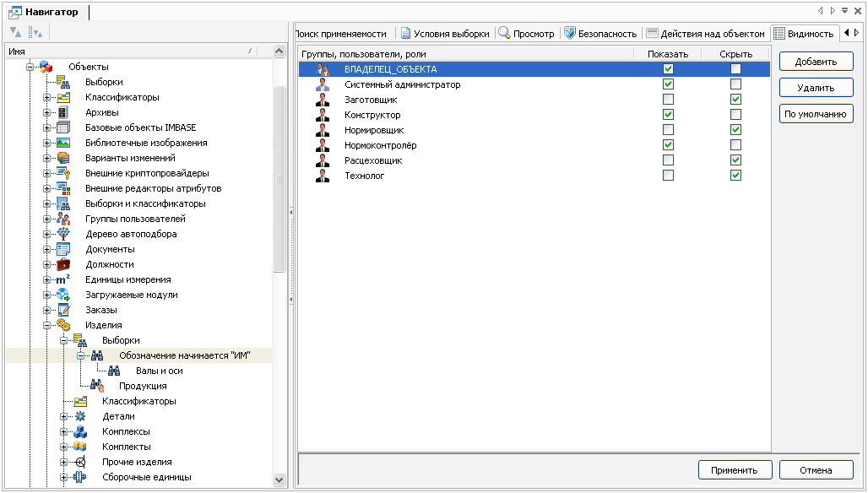Click the Сборочные единицы icon
The height and width of the screenshot is (493, 868).
(x=80, y=477)
